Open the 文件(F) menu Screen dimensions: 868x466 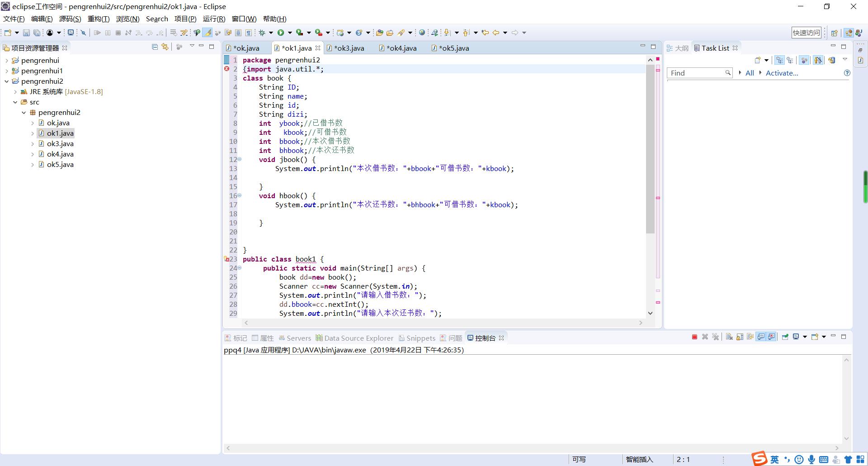coord(14,19)
